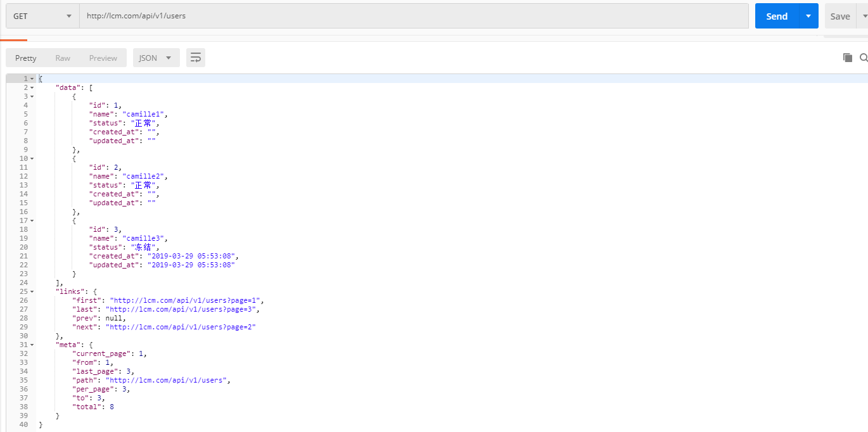Collapse the first user object on line 3

[x=32, y=96]
